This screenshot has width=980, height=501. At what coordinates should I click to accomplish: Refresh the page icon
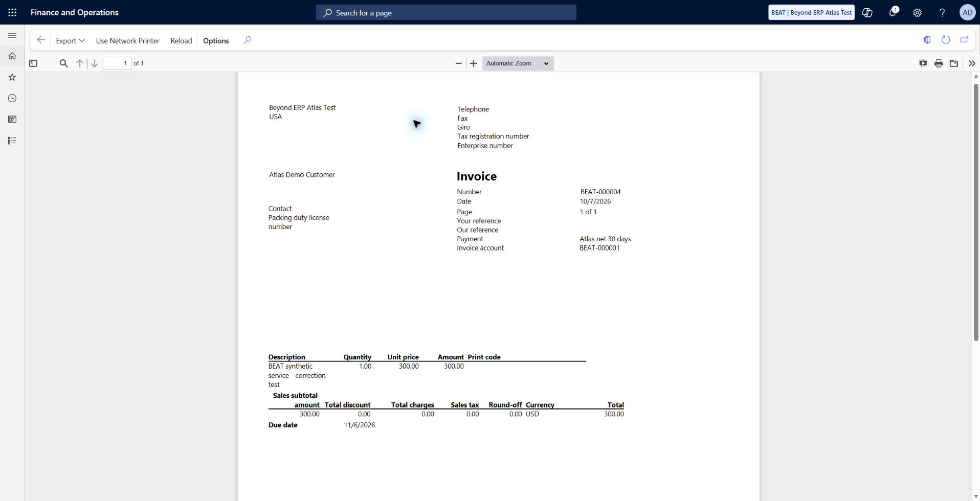coord(946,40)
